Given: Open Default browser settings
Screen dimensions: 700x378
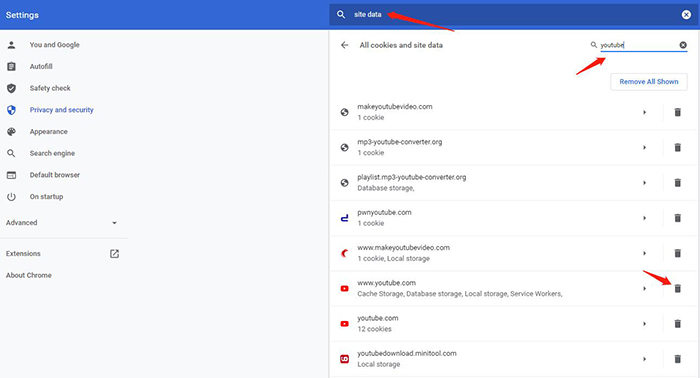Looking at the screenshot, I should (x=54, y=175).
